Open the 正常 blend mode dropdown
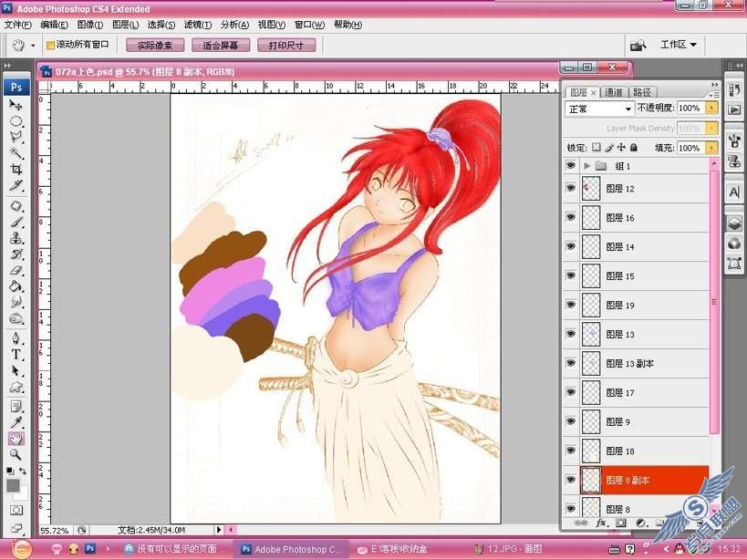Viewport: 747px width, 560px height. 600,109
